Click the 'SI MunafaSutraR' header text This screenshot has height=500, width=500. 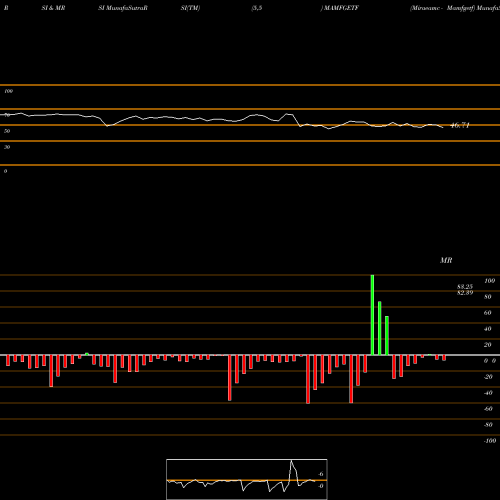click(123, 8)
